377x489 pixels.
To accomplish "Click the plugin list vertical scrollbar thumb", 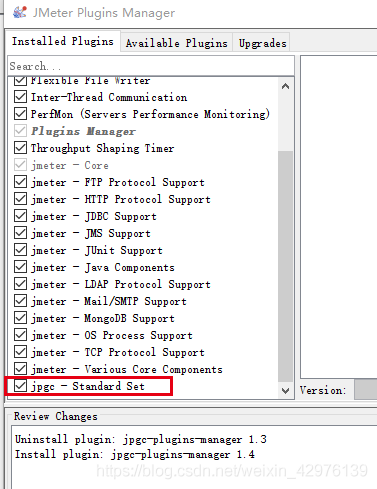I will point(285,266).
